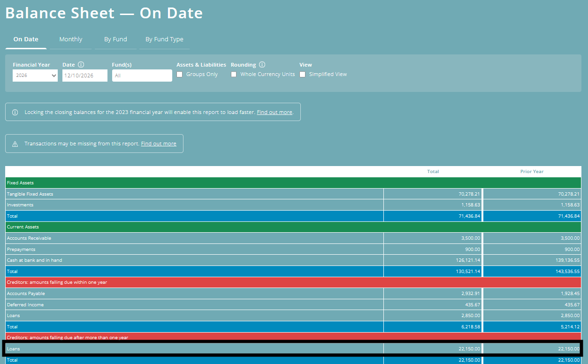Click the Balance Sheet — On Date heading
Image resolution: width=588 pixels, height=364 pixels.
click(104, 13)
